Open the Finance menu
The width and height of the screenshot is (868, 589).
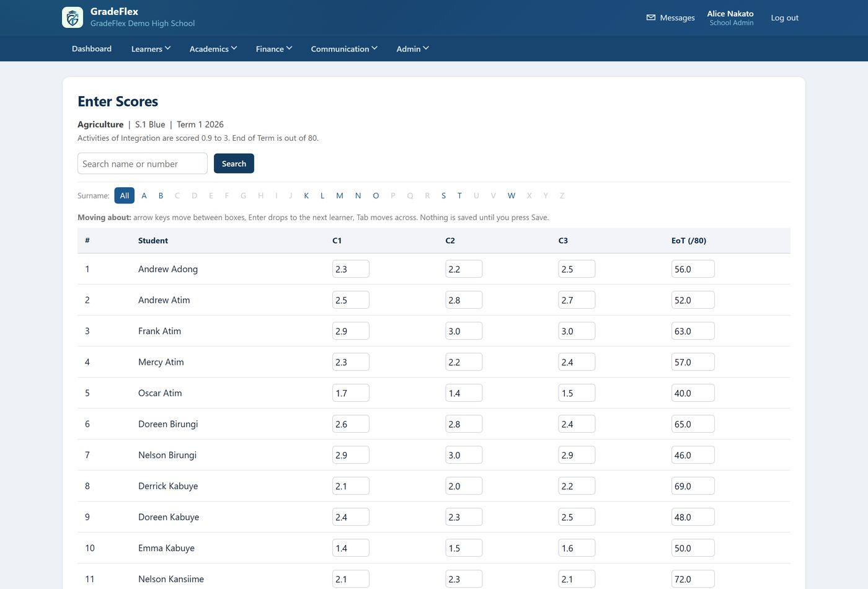[273, 48]
